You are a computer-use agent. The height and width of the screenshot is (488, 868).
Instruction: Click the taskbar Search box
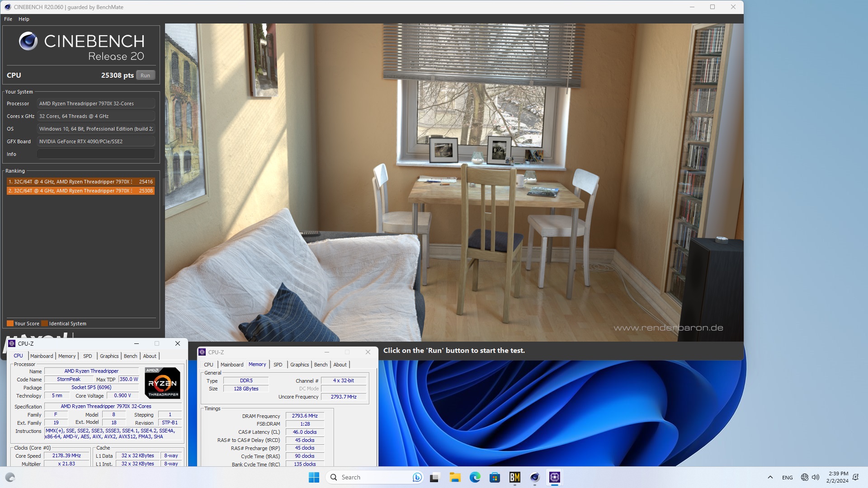point(374,477)
